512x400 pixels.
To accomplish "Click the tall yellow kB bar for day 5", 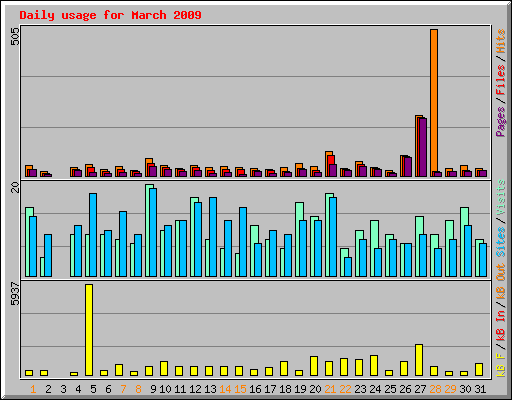I will tap(89, 330).
